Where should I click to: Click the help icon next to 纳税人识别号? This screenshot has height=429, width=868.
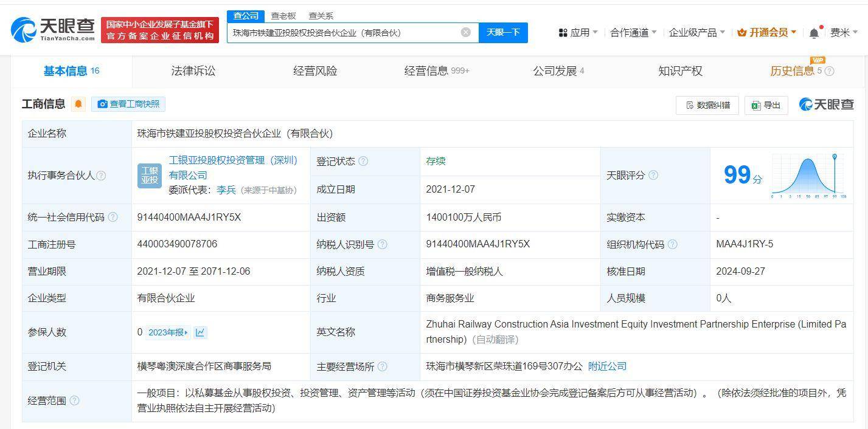(382, 244)
